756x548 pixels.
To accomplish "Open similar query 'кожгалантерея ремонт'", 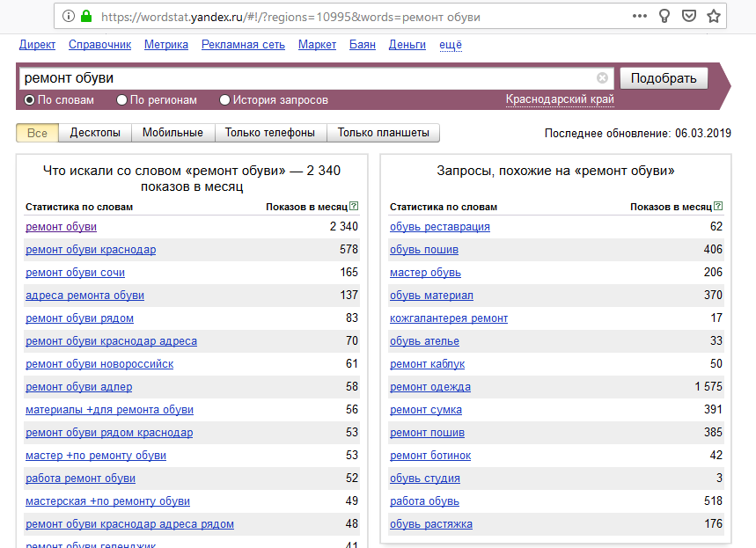I will click(449, 318).
